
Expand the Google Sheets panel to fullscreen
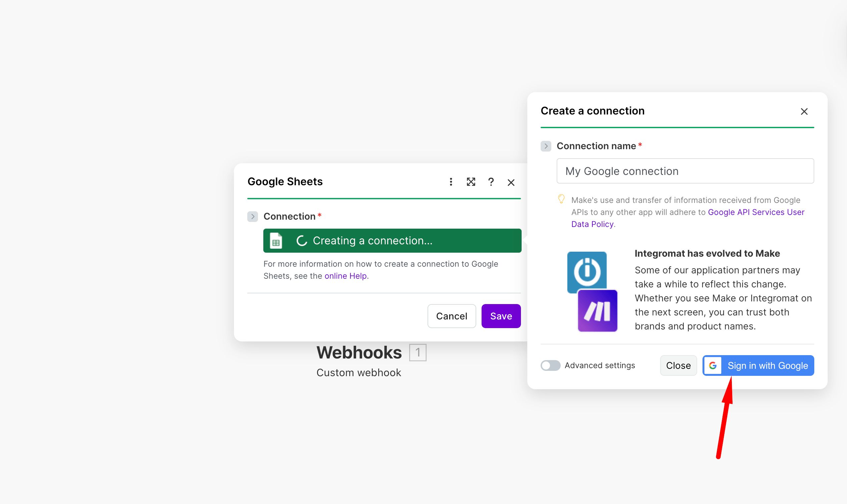pos(471,182)
